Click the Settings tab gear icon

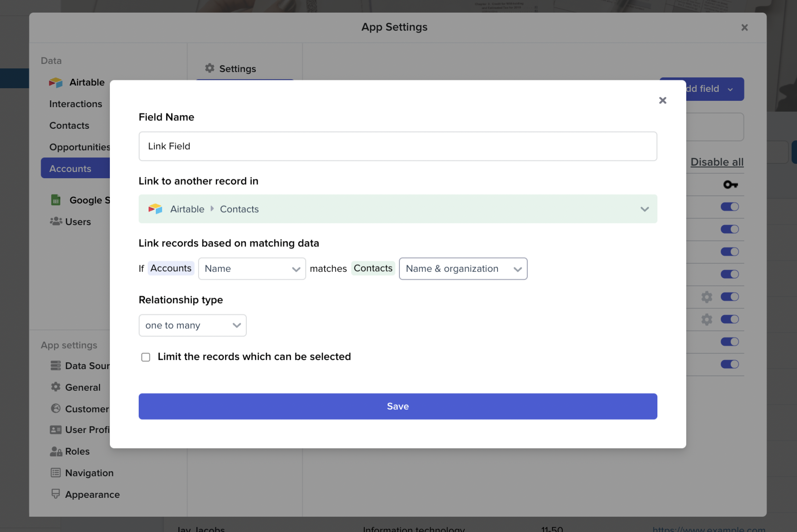point(210,68)
